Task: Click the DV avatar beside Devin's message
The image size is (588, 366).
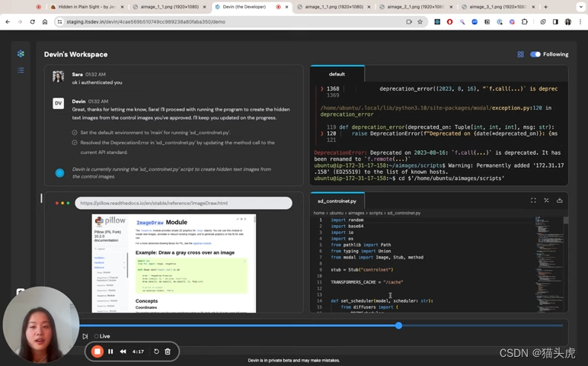Action: point(58,103)
